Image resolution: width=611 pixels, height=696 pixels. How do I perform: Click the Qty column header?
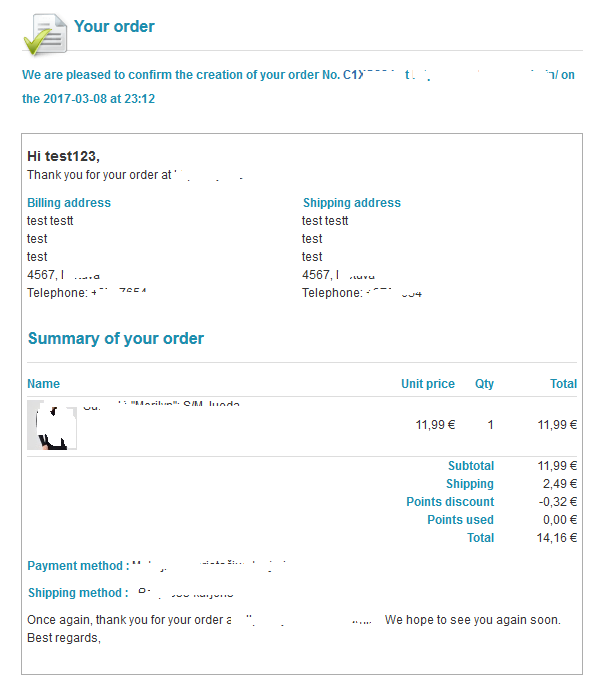tap(484, 384)
